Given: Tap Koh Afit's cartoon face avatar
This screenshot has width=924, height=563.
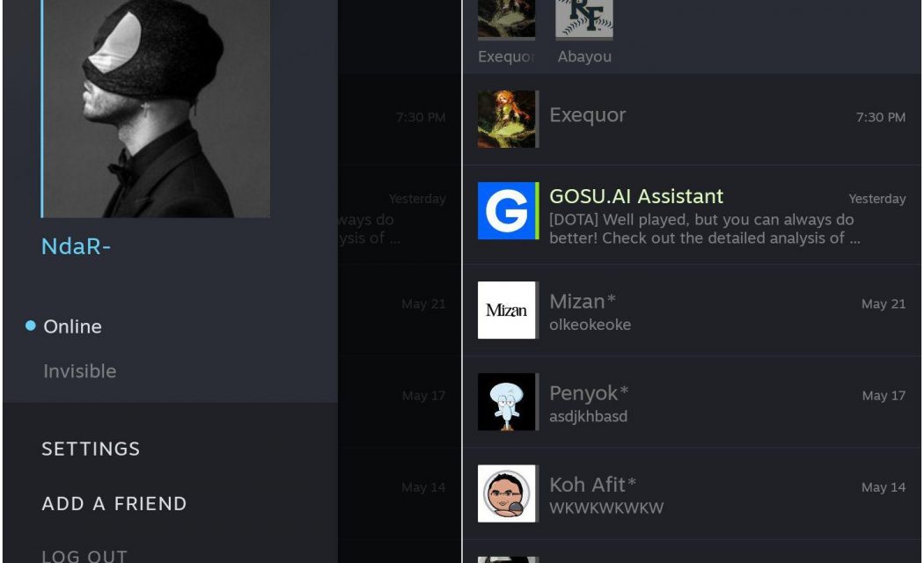Looking at the screenshot, I should pyautogui.click(x=506, y=494).
